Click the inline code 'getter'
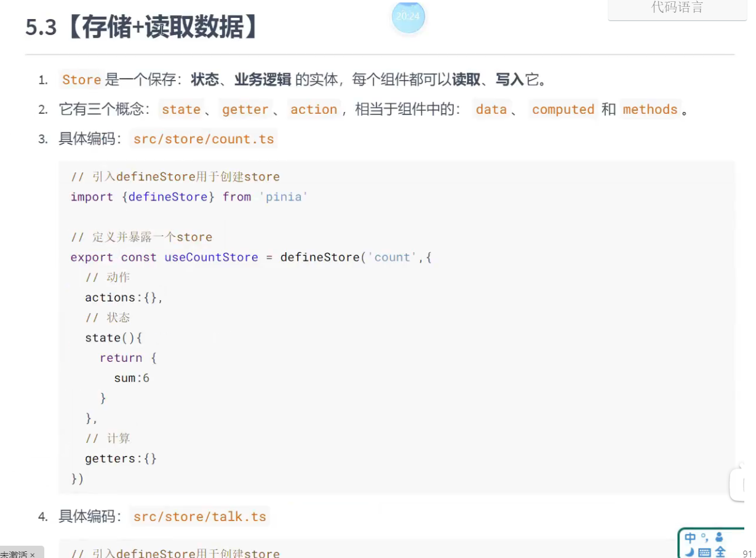 pyautogui.click(x=245, y=110)
